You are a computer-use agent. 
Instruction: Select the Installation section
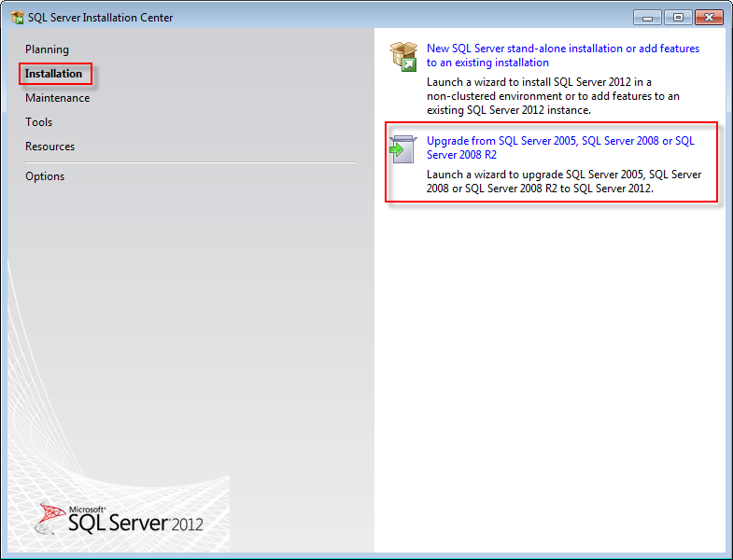coord(53,74)
